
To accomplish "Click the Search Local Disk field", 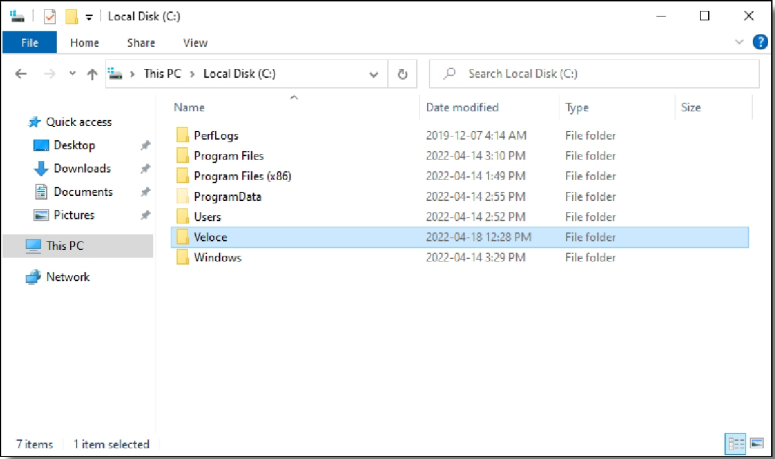I will (600, 74).
